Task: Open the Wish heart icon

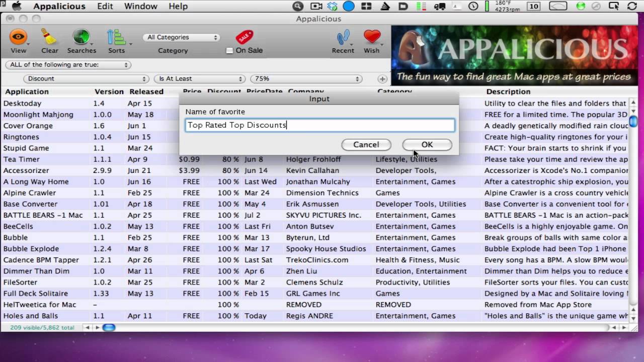Action: pos(372,37)
